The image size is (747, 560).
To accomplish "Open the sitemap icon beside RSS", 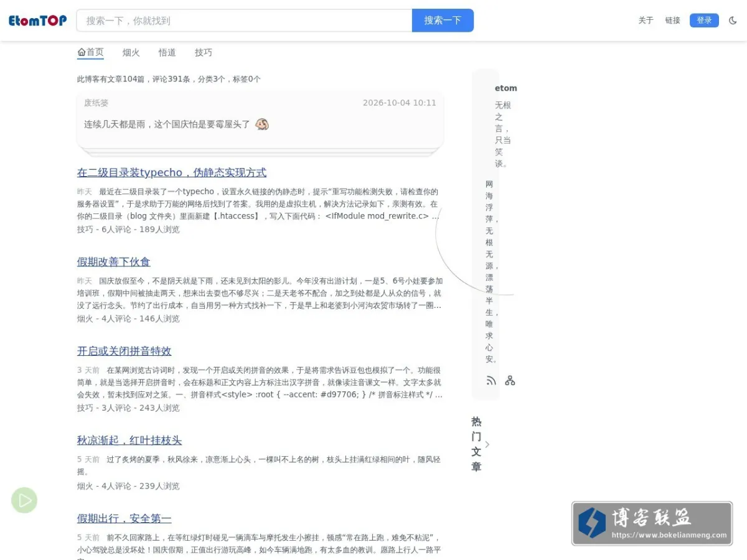I will [x=510, y=380].
